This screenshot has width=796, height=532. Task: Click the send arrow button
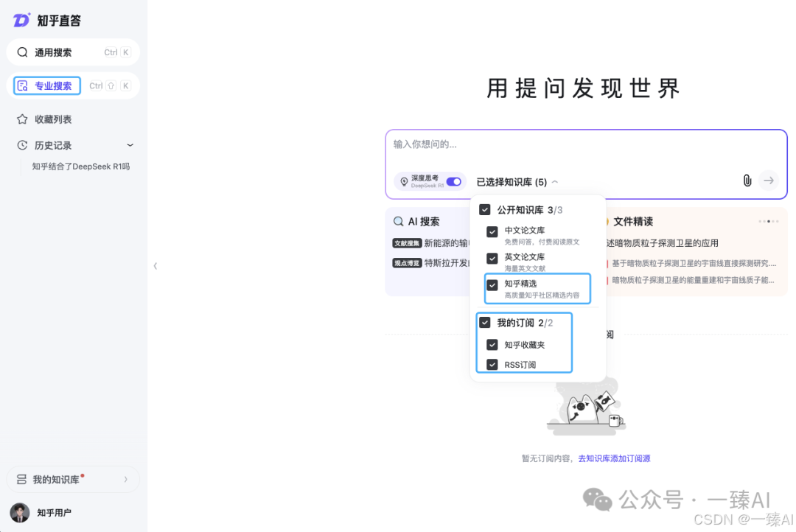click(x=769, y=181)
